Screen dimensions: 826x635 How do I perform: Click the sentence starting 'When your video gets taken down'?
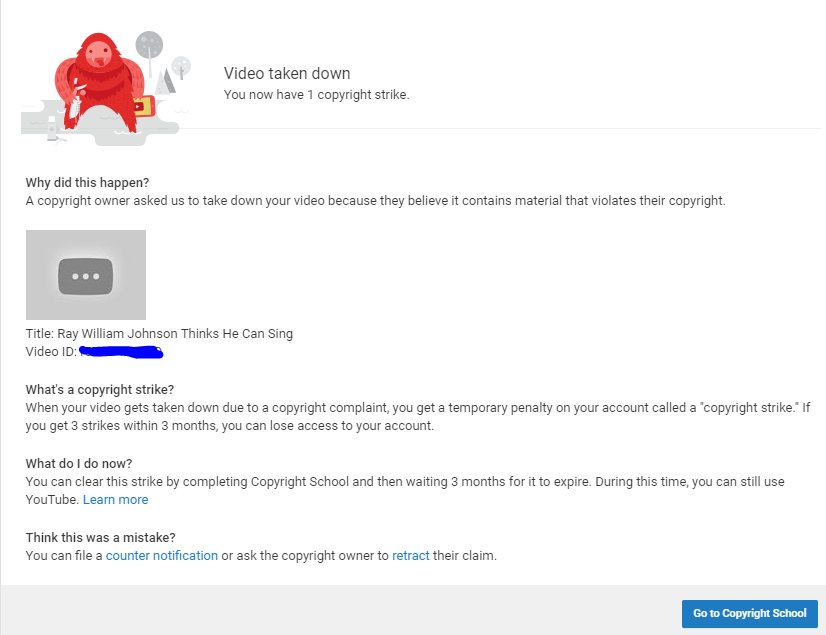(x=417, y=416)
